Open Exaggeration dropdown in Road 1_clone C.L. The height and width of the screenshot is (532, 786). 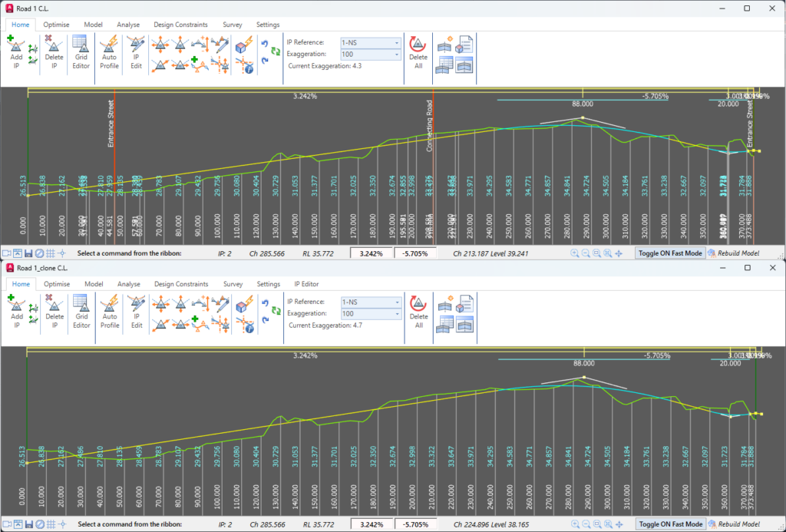(x=371, y=313)
